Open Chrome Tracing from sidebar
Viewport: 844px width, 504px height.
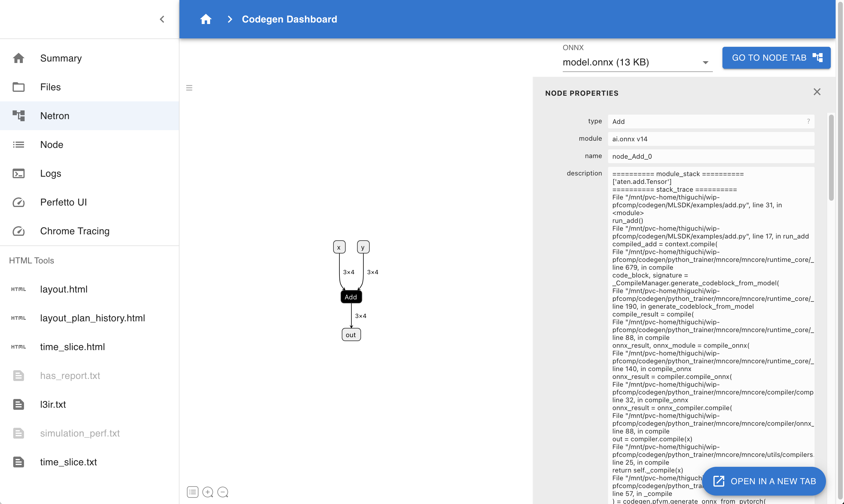[74, 231]
